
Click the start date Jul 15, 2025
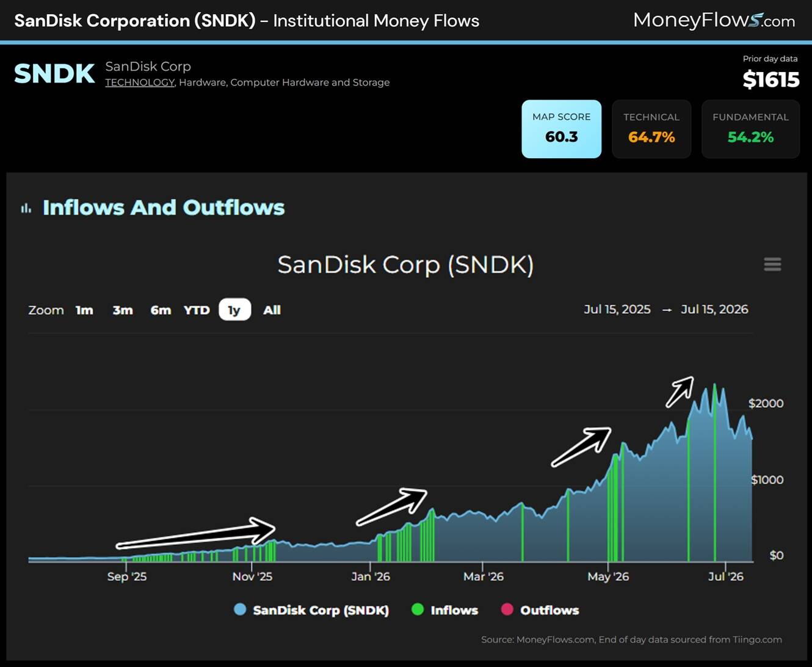coord(617,309)
